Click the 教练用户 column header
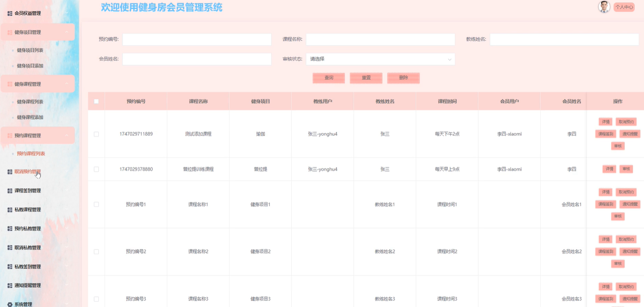644x307 pixels. click(322, 101)
